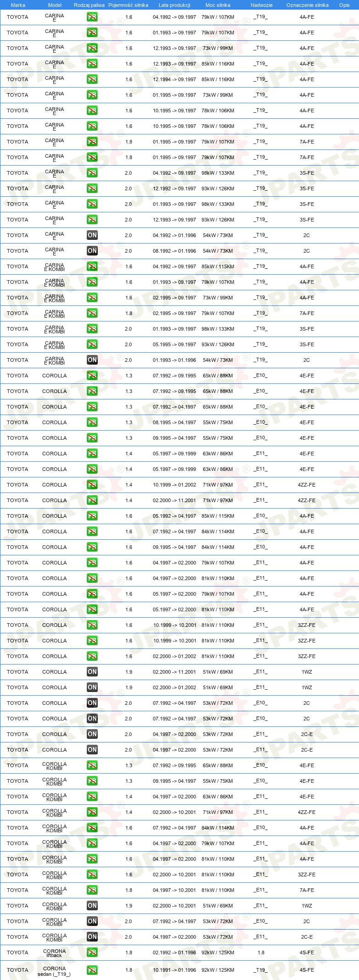Click petrol icon for Carina E 04.1992 79kW

tap(92, 17)
